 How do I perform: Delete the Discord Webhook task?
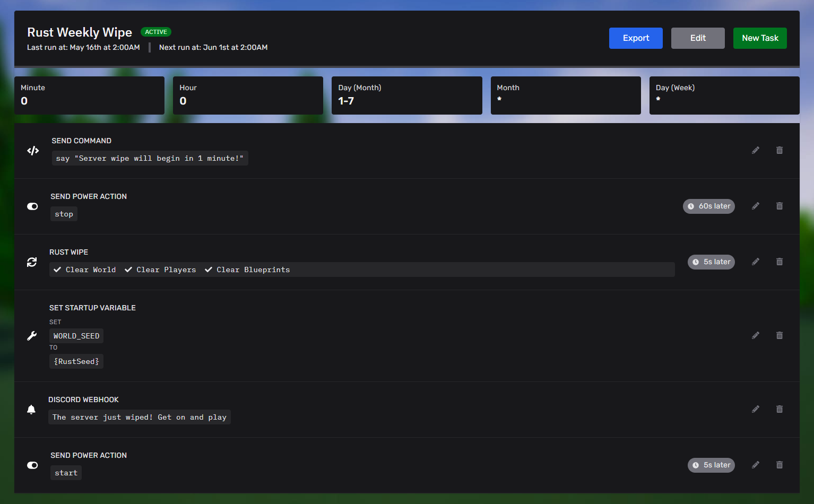[779, 410]
